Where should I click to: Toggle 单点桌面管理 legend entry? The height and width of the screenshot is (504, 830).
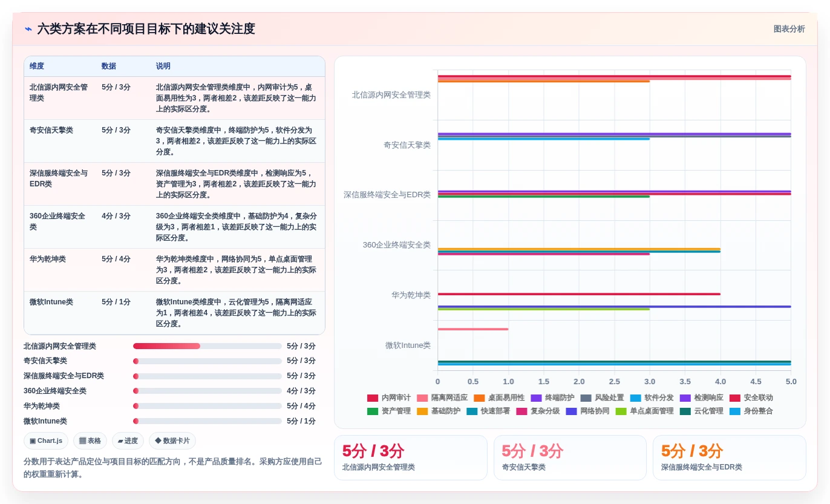(x=644, y=411)
